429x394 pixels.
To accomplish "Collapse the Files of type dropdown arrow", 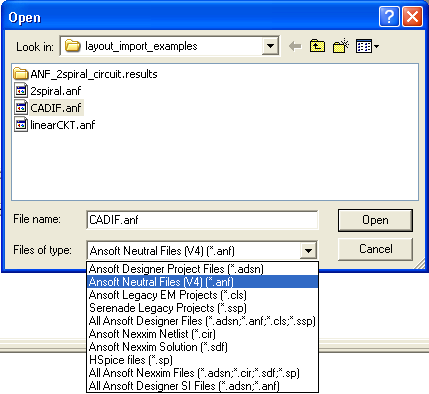I will 308,250.
